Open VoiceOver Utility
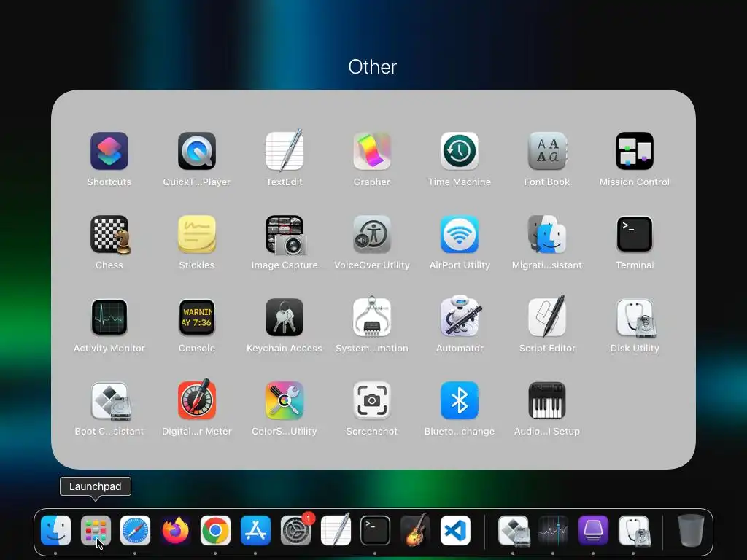Viewport: 747px width, 560px height. (x=372, y=234)
